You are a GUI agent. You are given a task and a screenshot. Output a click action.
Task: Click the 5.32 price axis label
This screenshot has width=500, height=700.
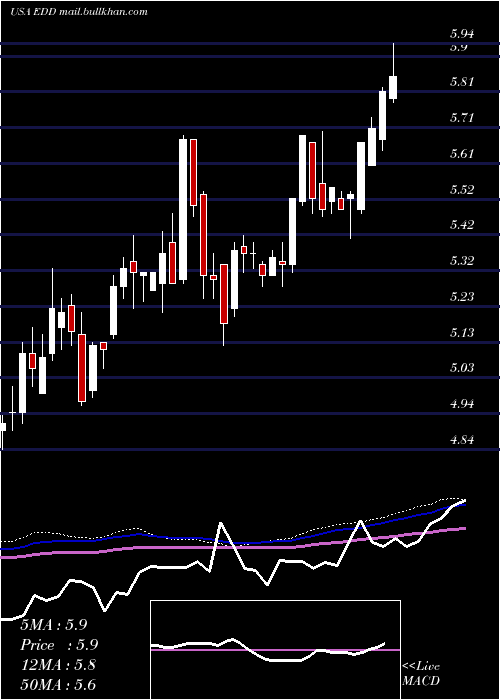tap(462, 260)
